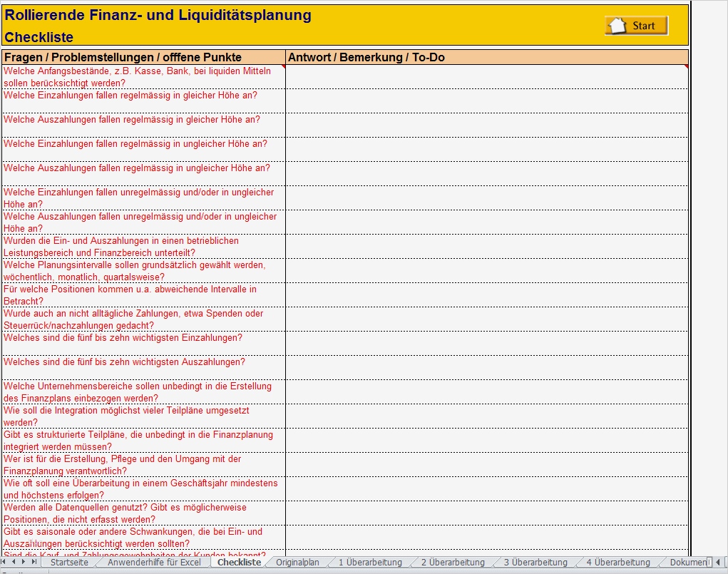Select the partially visible Dokument tab
This screenshot has width=728, height=574.
click(x=687, y=562)
